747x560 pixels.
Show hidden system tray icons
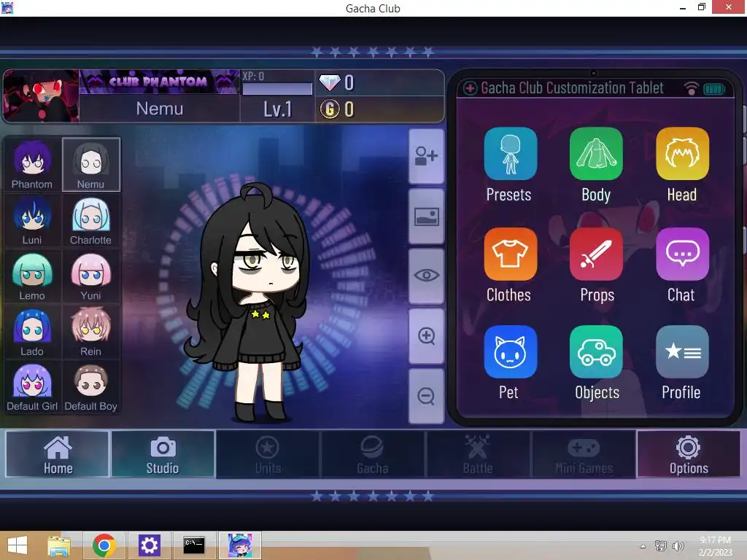tap(643, 546)
